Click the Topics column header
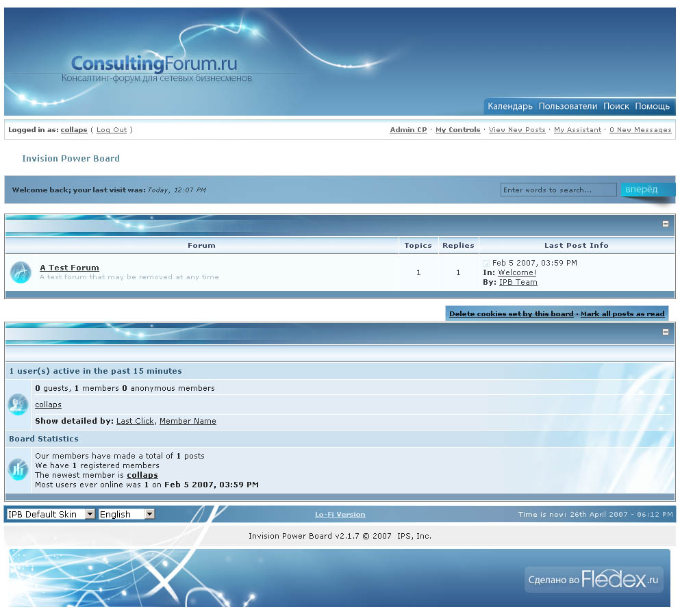Screen dimensions: 680x616 point(418,245)
